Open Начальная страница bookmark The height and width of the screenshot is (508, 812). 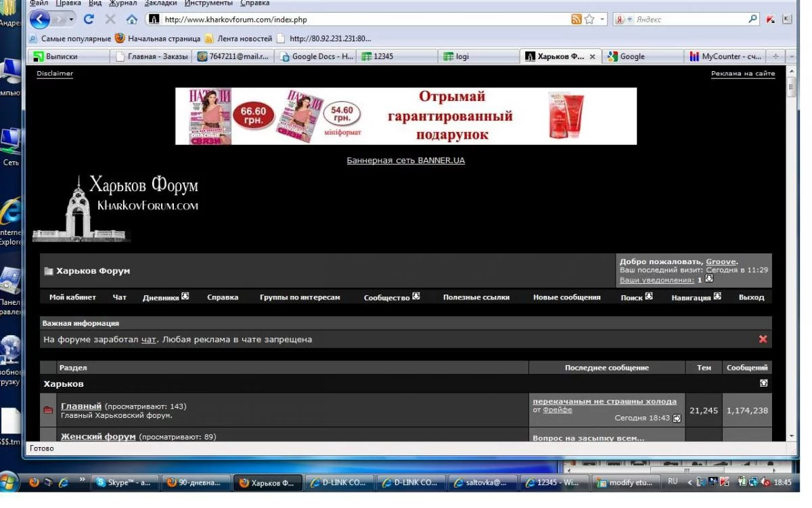(x=158, y=39)
